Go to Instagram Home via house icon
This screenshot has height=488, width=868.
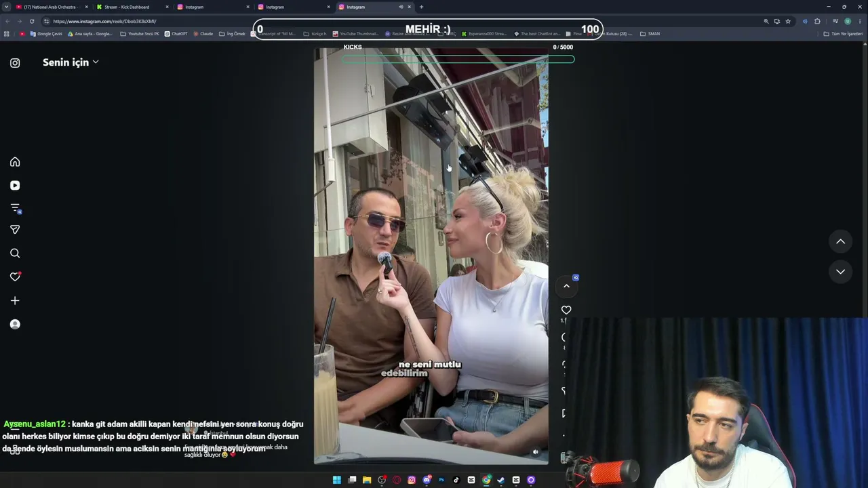(x=15, y=162)
